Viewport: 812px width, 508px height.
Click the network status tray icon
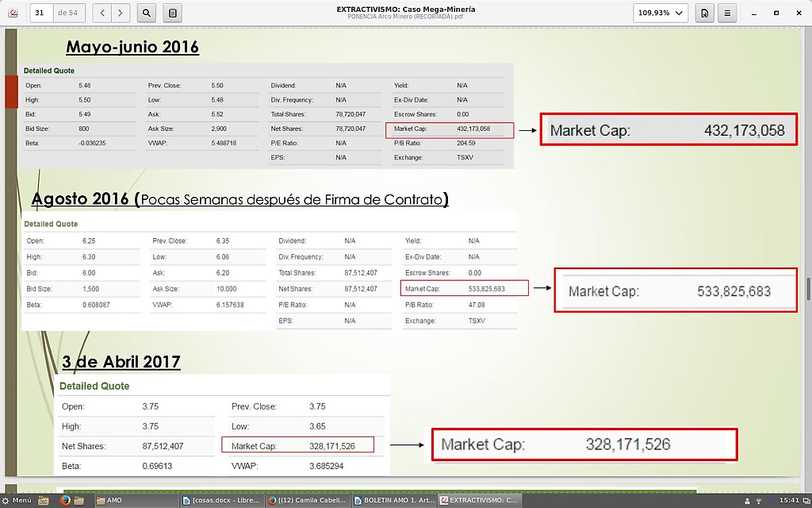(760, 501)
